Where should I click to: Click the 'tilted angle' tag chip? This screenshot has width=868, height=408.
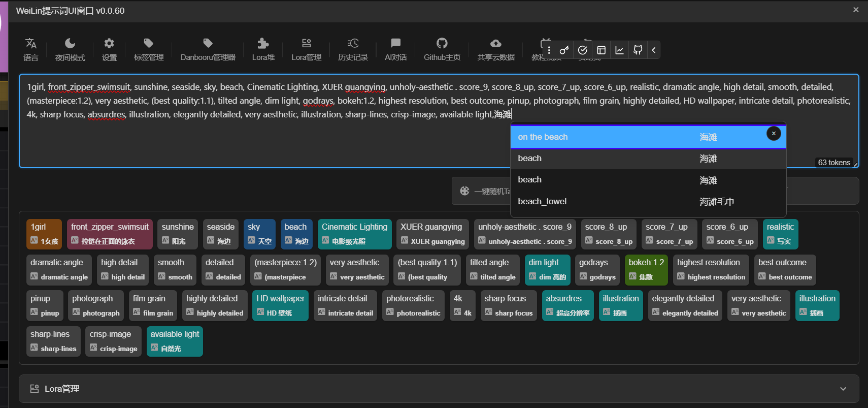pyautogui.click(x=493, y=270)
